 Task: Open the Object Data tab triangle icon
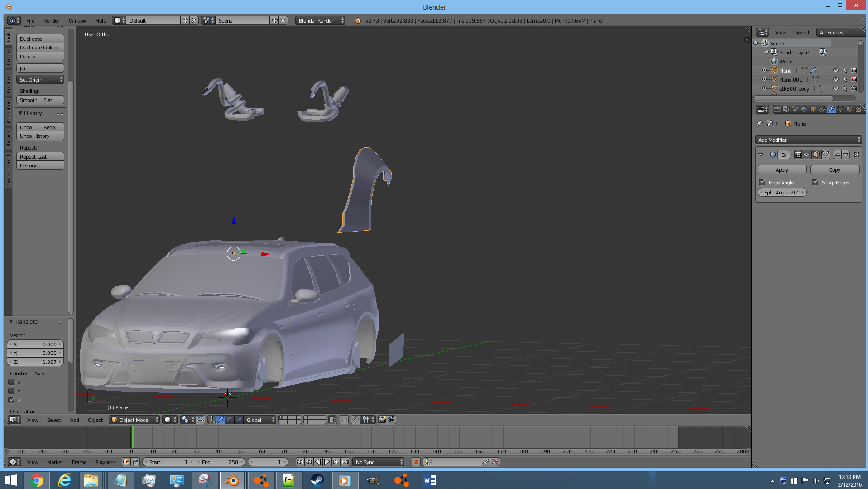840,109
